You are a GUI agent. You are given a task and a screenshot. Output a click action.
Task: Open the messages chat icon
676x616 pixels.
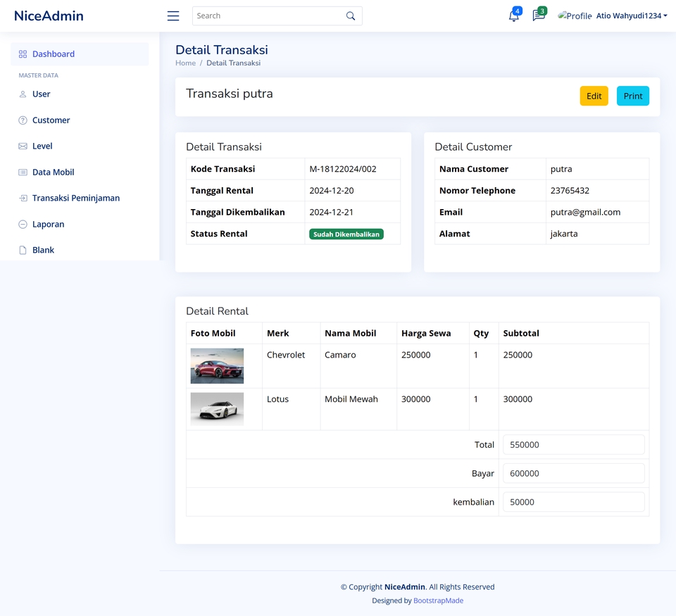pyautogui.click(x=539, y=15)
